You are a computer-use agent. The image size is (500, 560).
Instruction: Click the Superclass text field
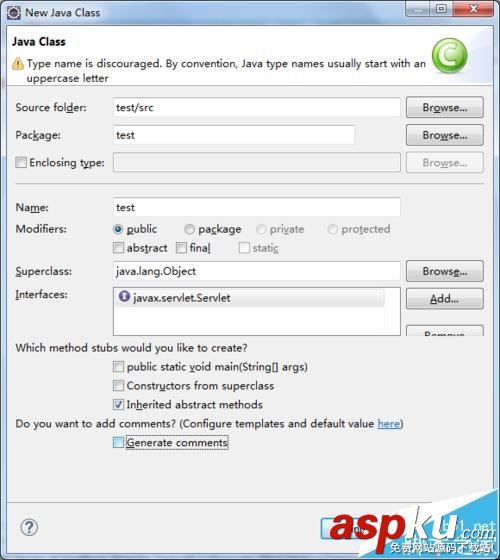[256, 271]
